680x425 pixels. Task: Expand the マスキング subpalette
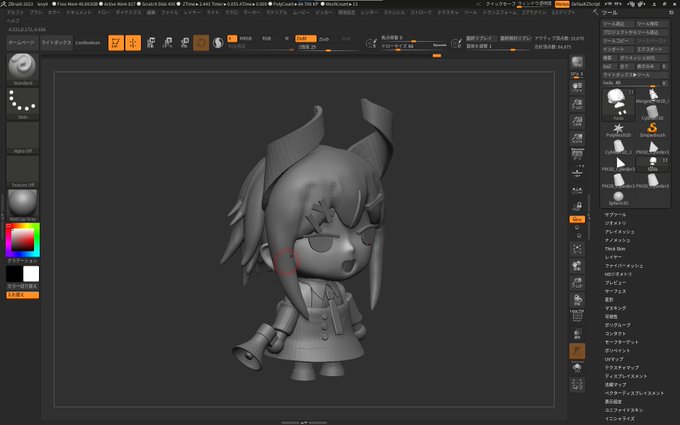[615, 308]
